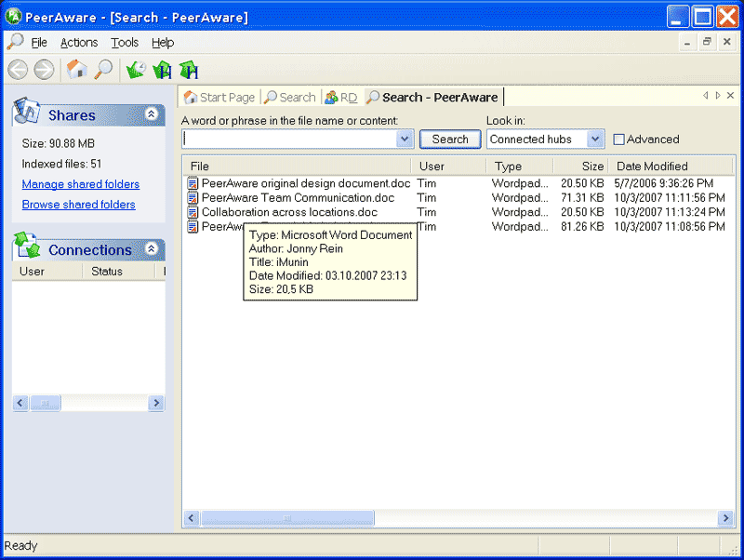Click the 71.31 KB size cell
This screenshot has width=744, height=560.
[x=582, y=198]
